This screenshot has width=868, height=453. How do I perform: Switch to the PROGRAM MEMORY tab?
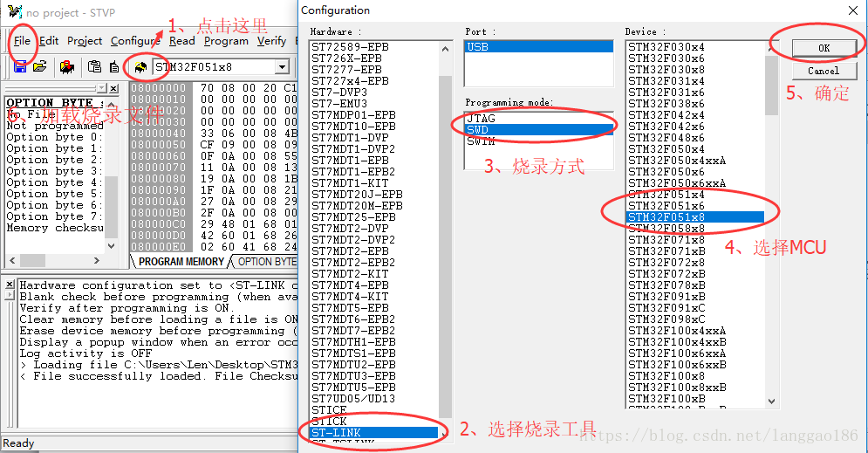(x=181, y=261)
